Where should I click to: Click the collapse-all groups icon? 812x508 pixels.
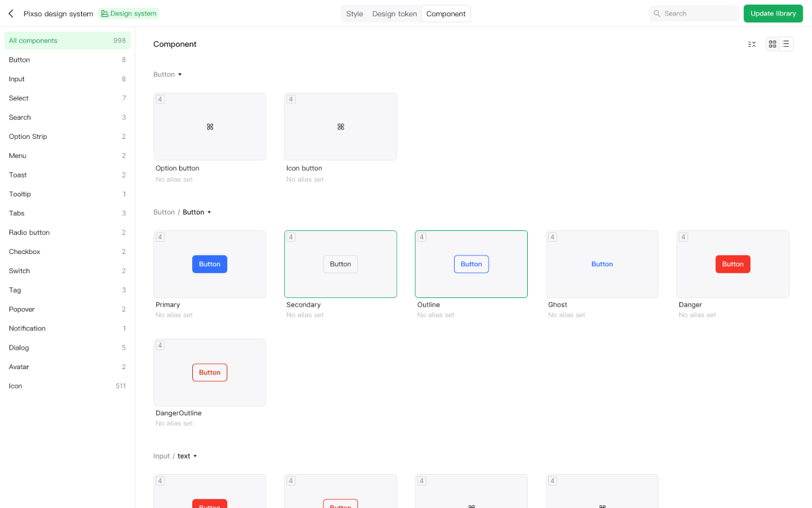[x=752, y=44]
